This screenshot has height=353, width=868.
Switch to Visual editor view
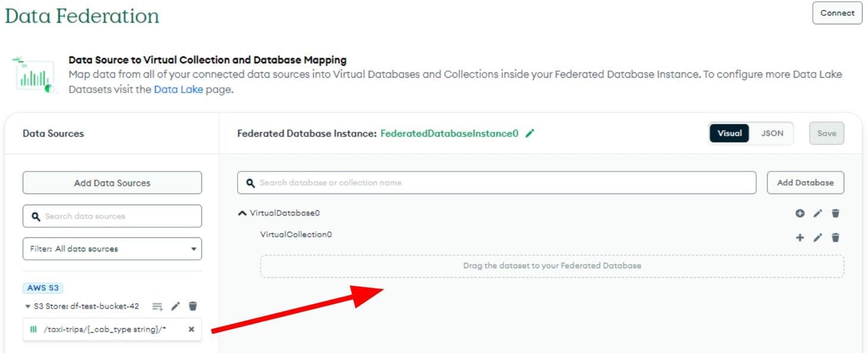(x=730, y=133)
